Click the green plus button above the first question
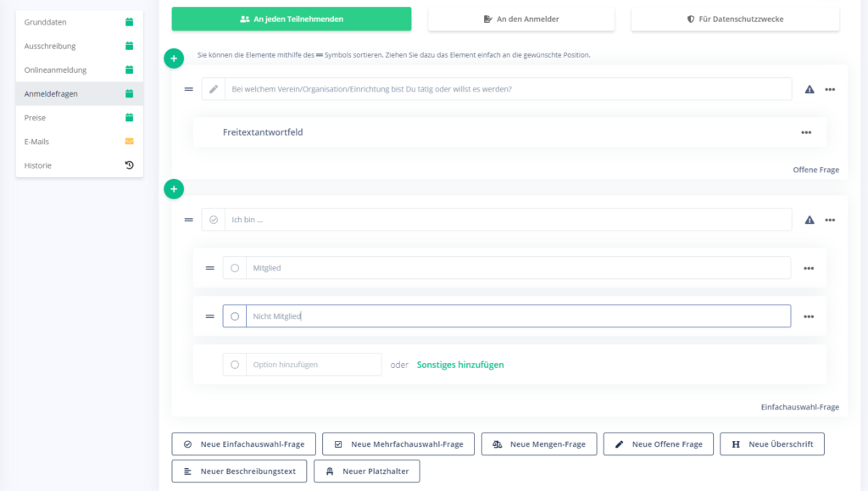 174,59
